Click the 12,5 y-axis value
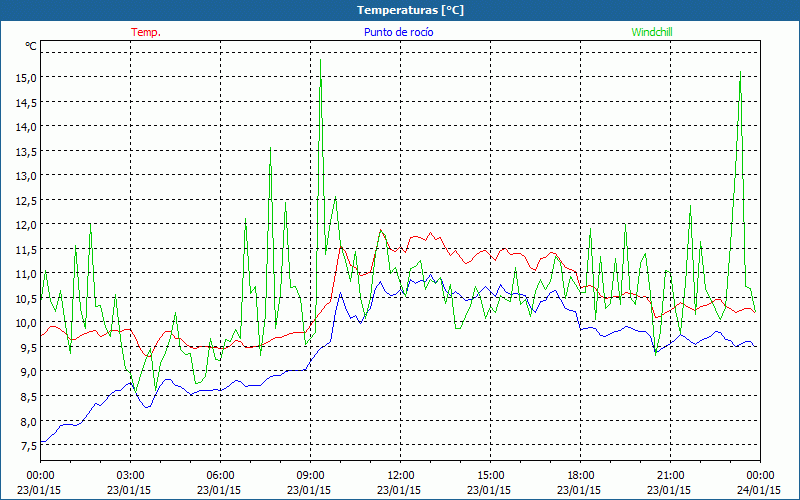This screenshot has height=500, width=800. (x=26, y=200)
